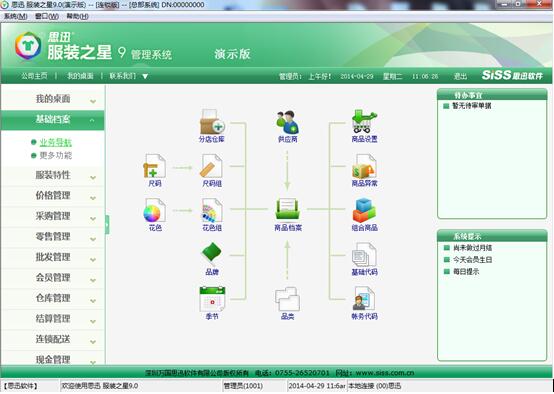Open the 季节 calendar icon

pyautogui.click(x=212, y=299)
